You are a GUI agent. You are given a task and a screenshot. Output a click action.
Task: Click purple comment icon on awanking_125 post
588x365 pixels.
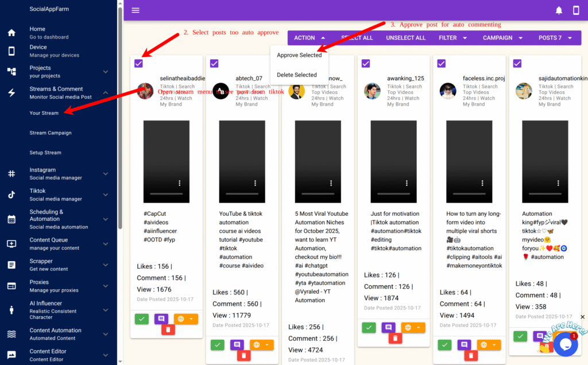coord(388,328)
